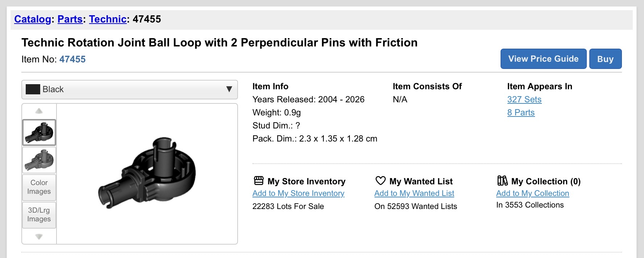Go to the Parts breadcrumb link
This screenshot has width=644, height=258.
[70, 19]
